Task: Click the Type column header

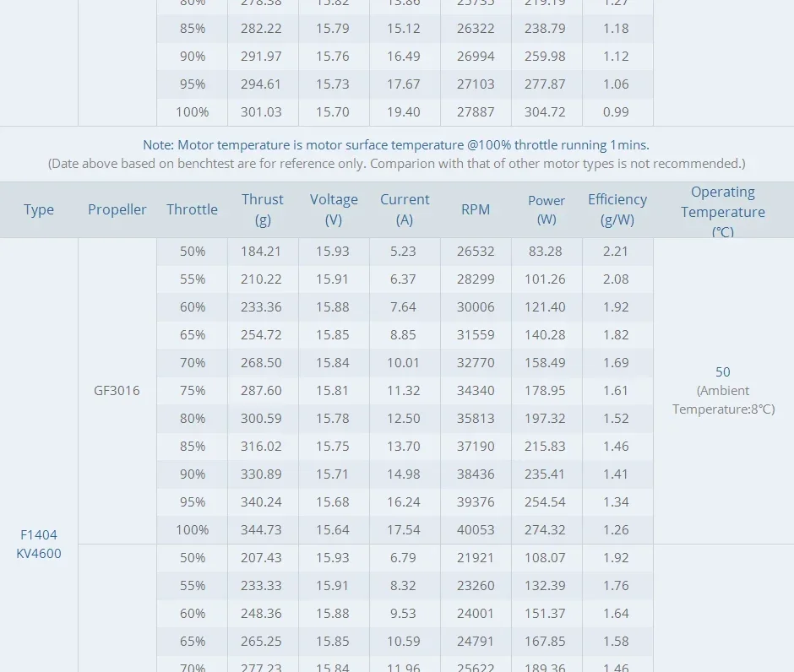Action: (39, 209)
